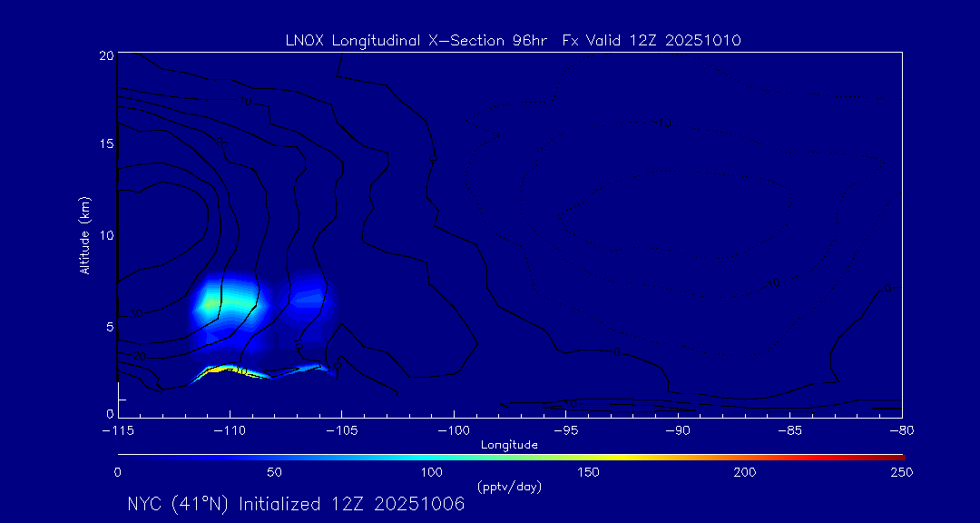980x523 pixels.
Task: Click the 10 altitude tick label
Action: 105,235
